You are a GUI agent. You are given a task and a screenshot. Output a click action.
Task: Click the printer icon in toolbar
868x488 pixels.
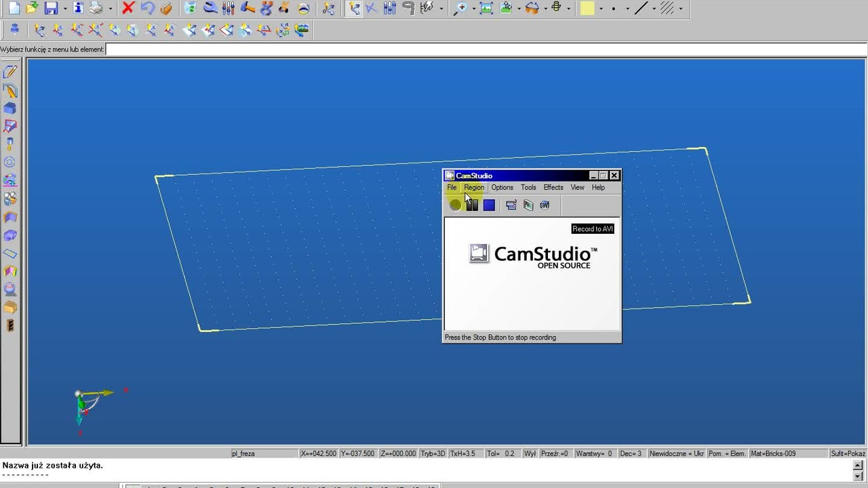[x=96, y=8]
